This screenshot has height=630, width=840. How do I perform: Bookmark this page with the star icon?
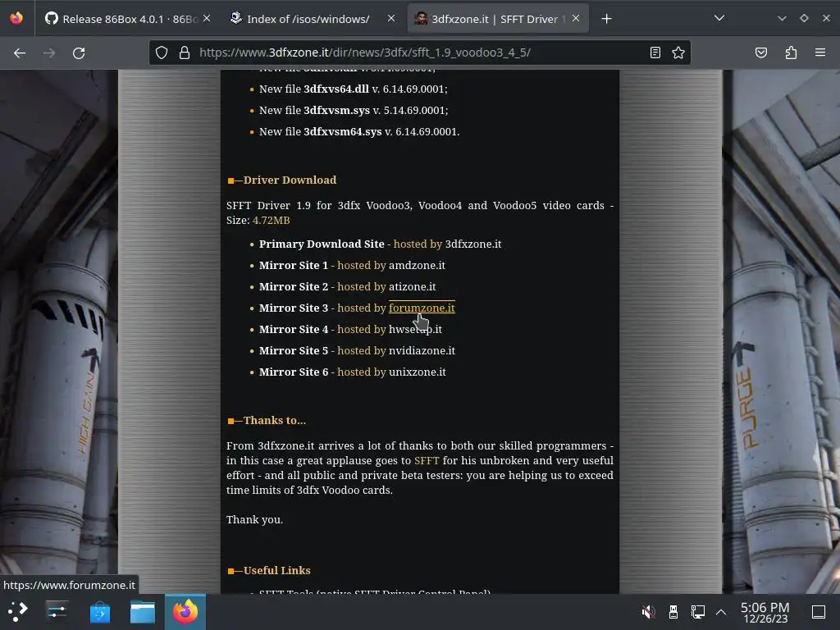tap(678, 52)
